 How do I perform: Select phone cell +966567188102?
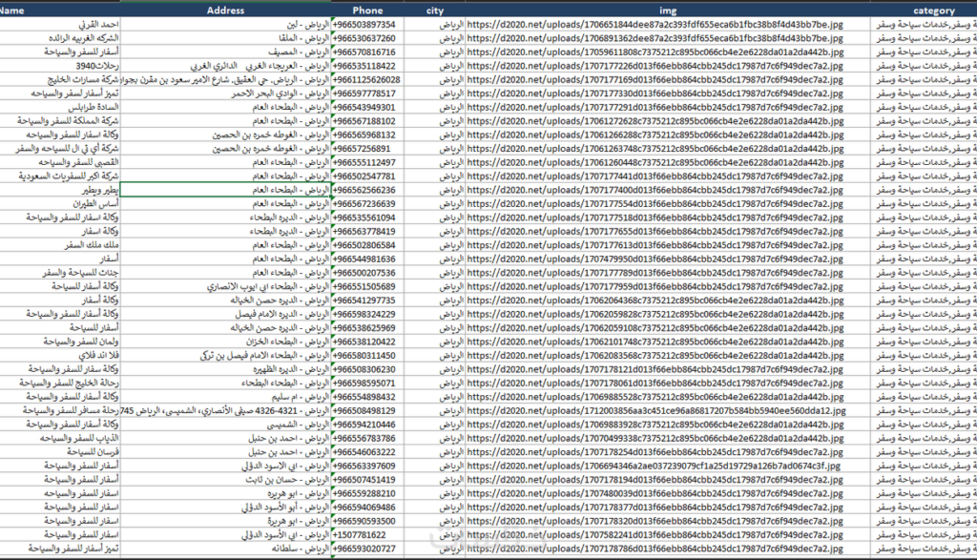(367, 121)
